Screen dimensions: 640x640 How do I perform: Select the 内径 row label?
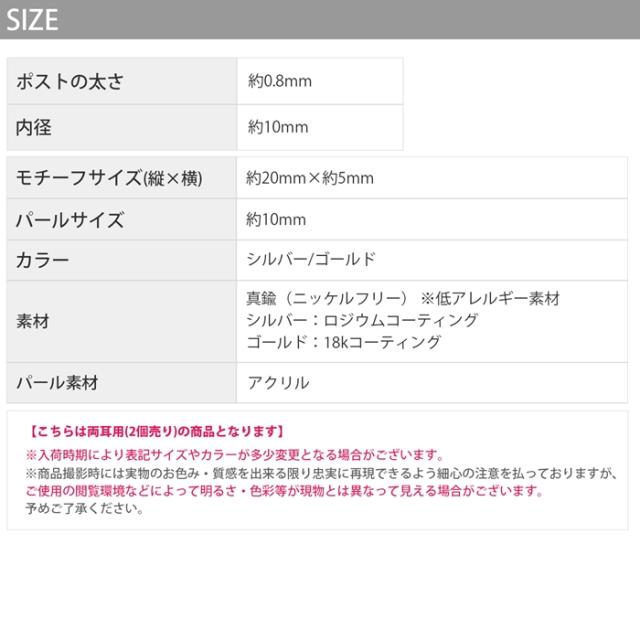[34, 127]
